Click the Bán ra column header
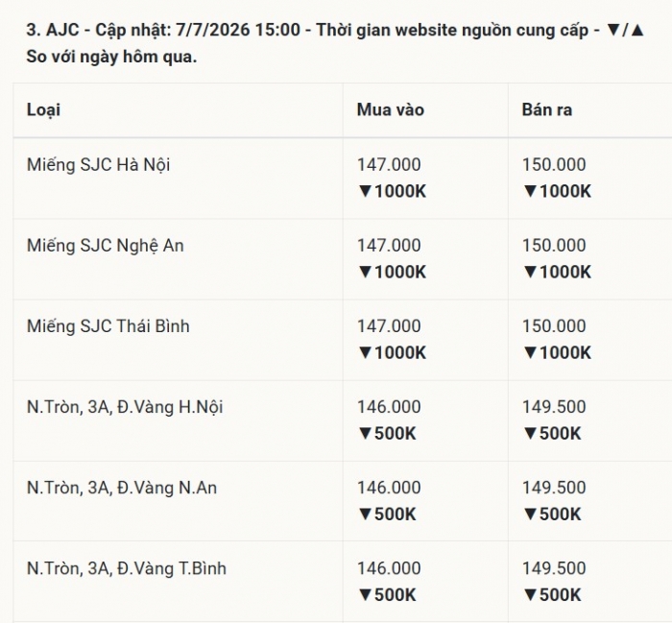 tap(547, 110)
